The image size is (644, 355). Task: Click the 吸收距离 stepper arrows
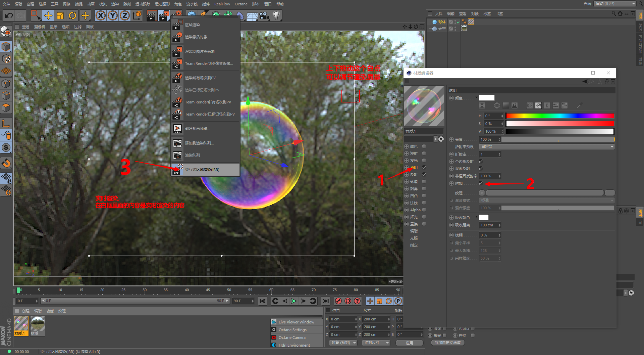click(x=499, y=225)
